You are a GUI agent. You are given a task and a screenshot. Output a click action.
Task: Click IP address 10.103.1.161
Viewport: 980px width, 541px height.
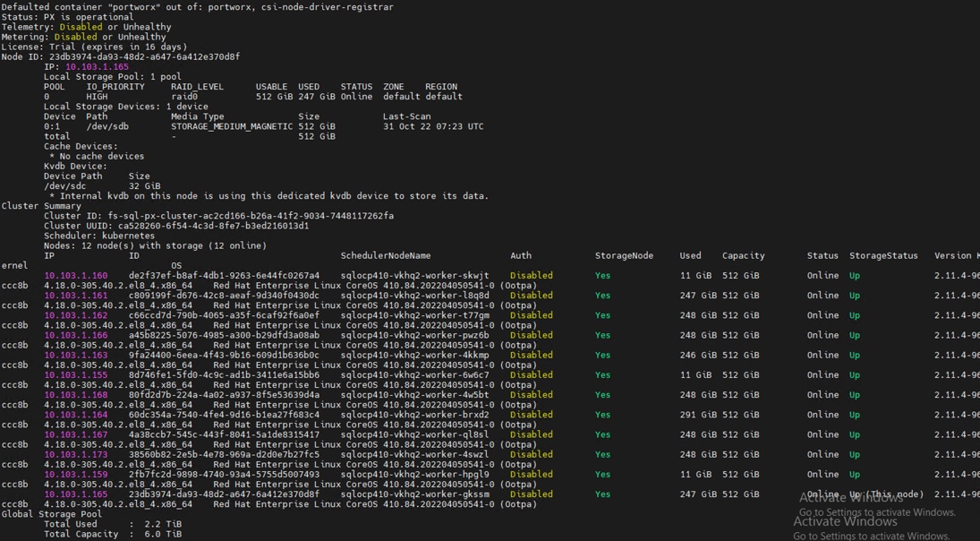coord(75,296)
